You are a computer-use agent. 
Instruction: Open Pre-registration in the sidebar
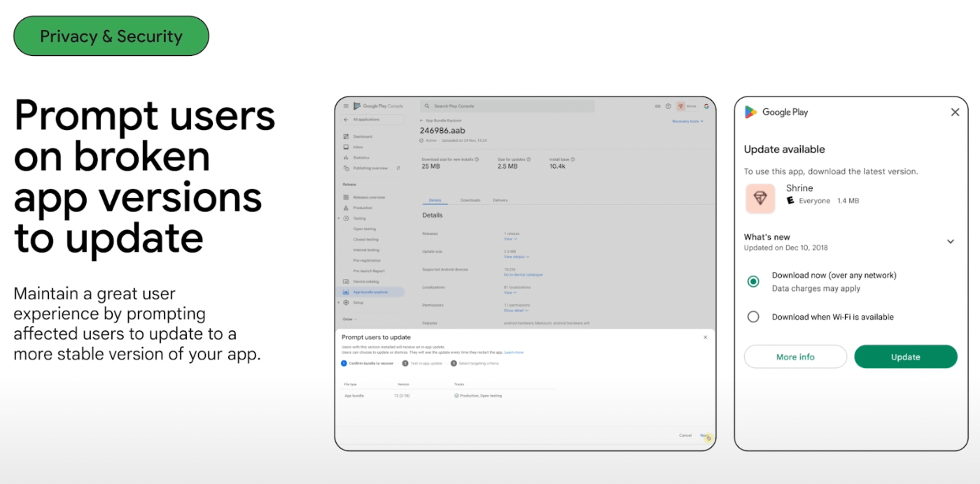click(x=366, y=260)
